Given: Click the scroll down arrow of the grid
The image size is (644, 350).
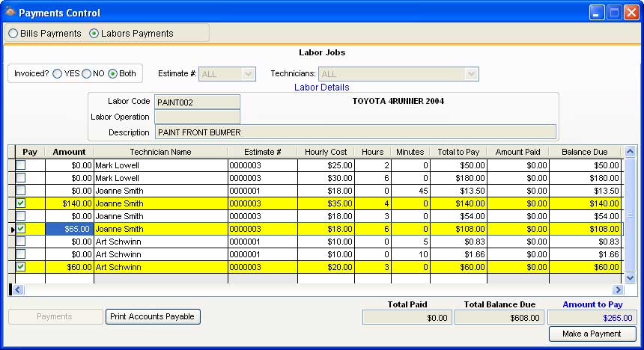Looking at the screenshot, I should 630,277.
